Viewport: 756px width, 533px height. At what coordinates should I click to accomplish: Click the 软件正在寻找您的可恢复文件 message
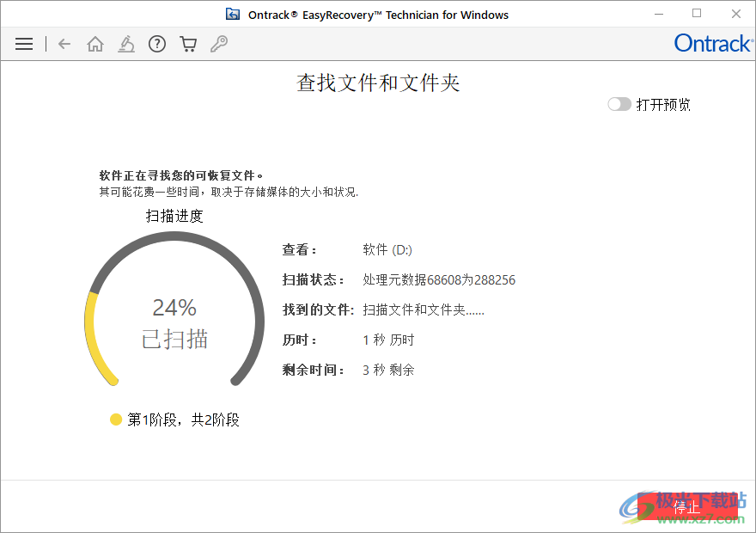pos(181,175)
